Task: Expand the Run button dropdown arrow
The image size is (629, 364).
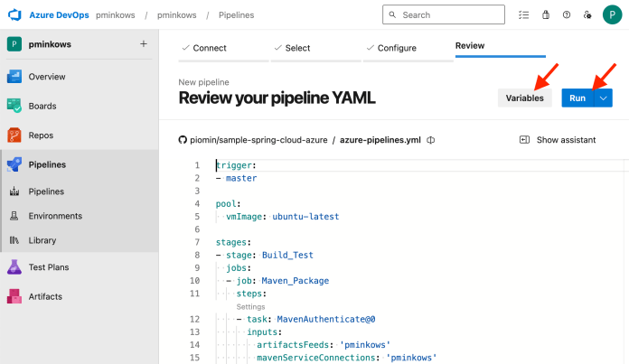Action: click(x=604, y=98)
